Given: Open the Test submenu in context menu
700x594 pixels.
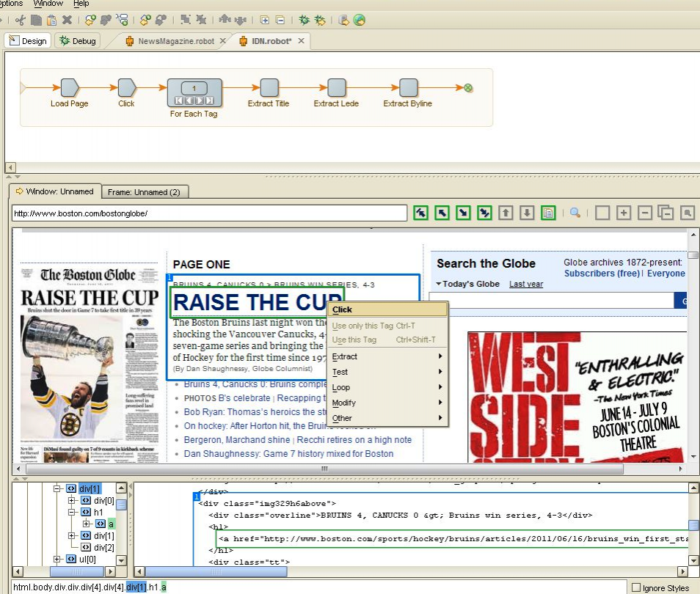Looking at the screenshot, I should tap(387, 372).
